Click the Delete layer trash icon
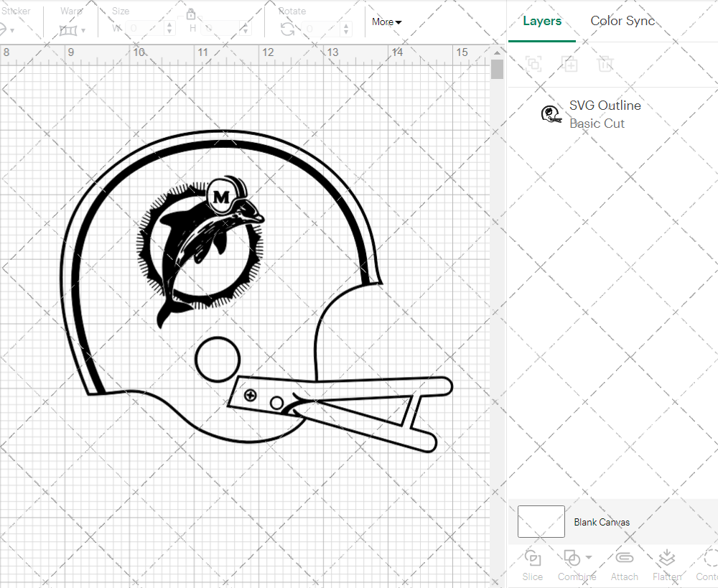This screenshot has width=718, height=588. pos(606,64)
